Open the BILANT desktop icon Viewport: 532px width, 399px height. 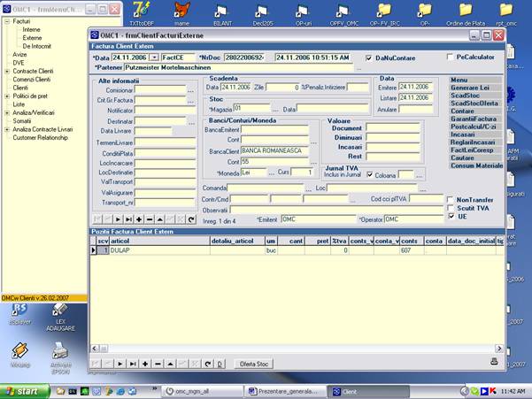click(222, 12)
